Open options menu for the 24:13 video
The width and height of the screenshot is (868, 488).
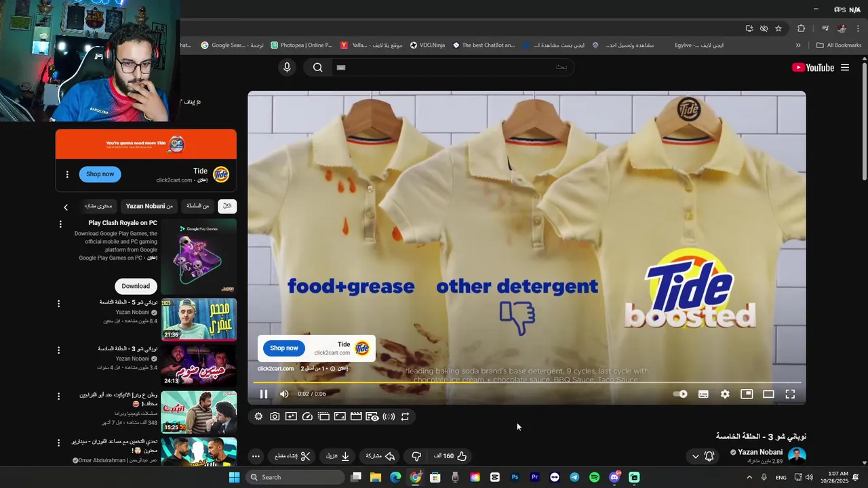[x=58, y=350]
